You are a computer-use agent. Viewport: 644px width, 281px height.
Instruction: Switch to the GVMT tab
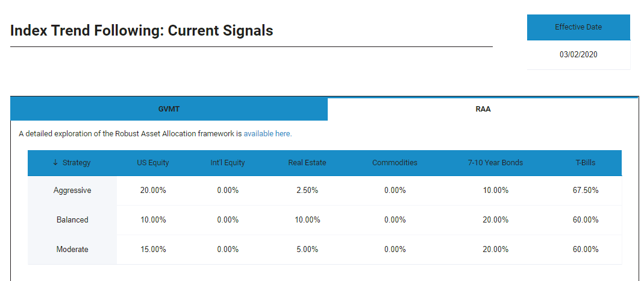pyautogui.click(x=169, y=109)
